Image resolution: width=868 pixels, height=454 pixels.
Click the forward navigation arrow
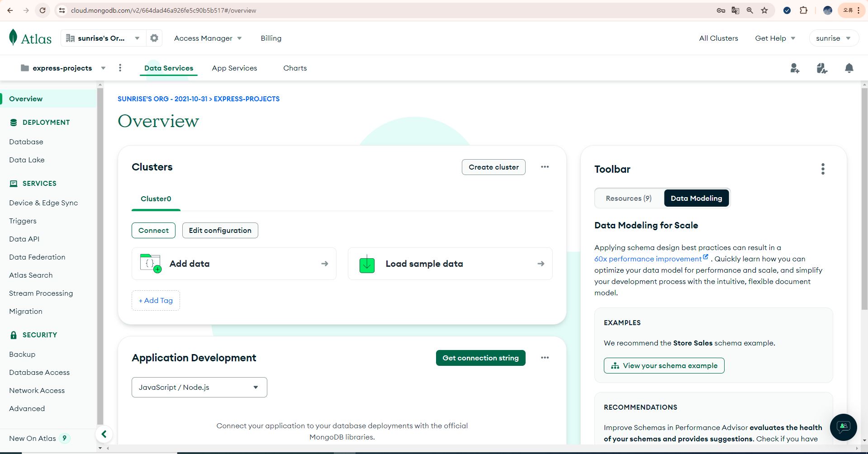(26, 10)
